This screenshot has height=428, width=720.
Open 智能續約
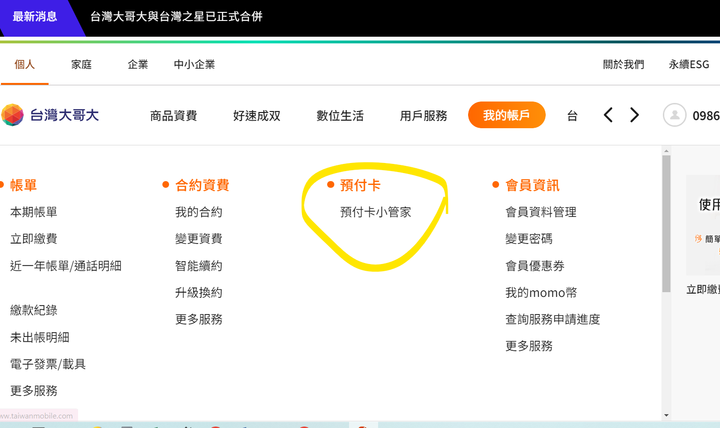click(x=198, y=266)
